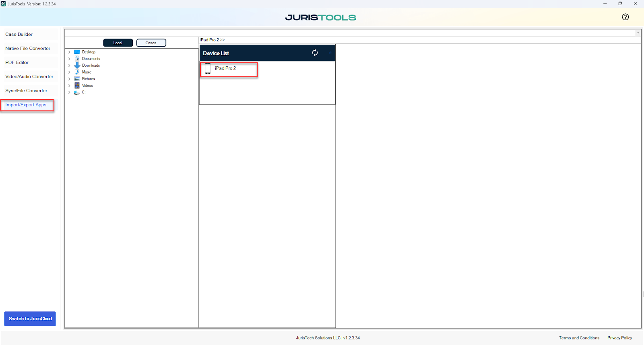Image resolution: width=644 pixels, height=346 pixels.
Task: Expand the Downloads tree node
Action: click(69, 65)
